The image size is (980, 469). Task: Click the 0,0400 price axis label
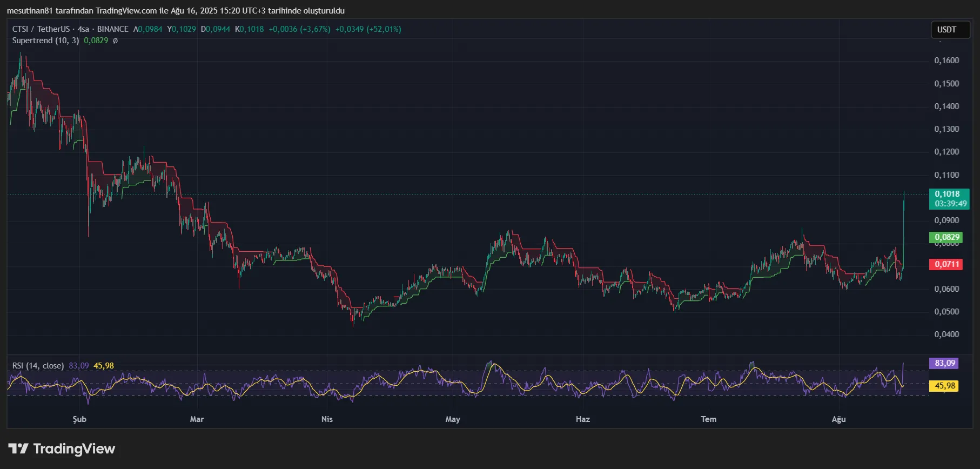(947, 334)
